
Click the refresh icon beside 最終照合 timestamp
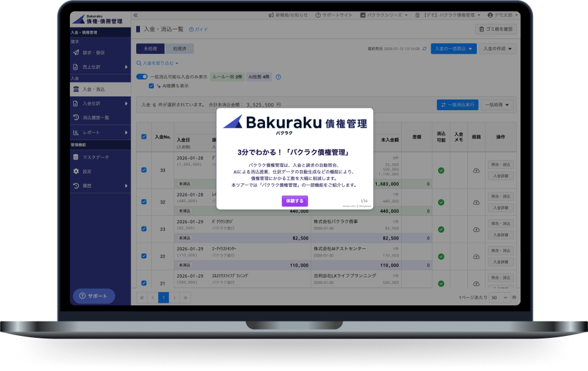[x=424, y=49]
